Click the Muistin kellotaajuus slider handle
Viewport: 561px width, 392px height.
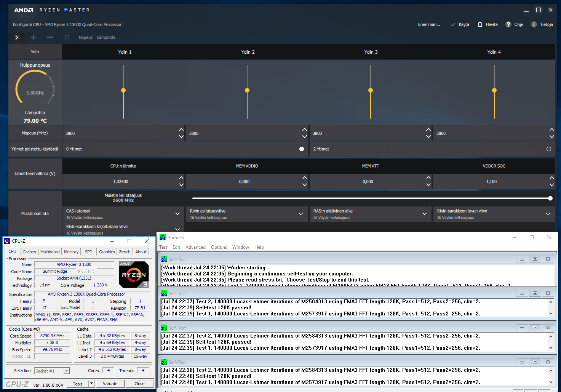[550, 198]
